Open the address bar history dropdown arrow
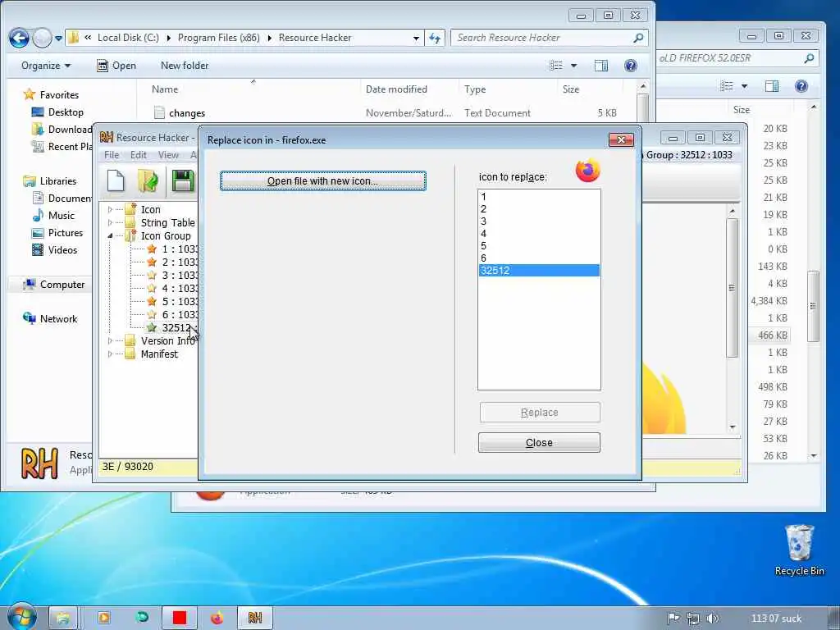Screen dimensions: 840x630 pos(416,38)
